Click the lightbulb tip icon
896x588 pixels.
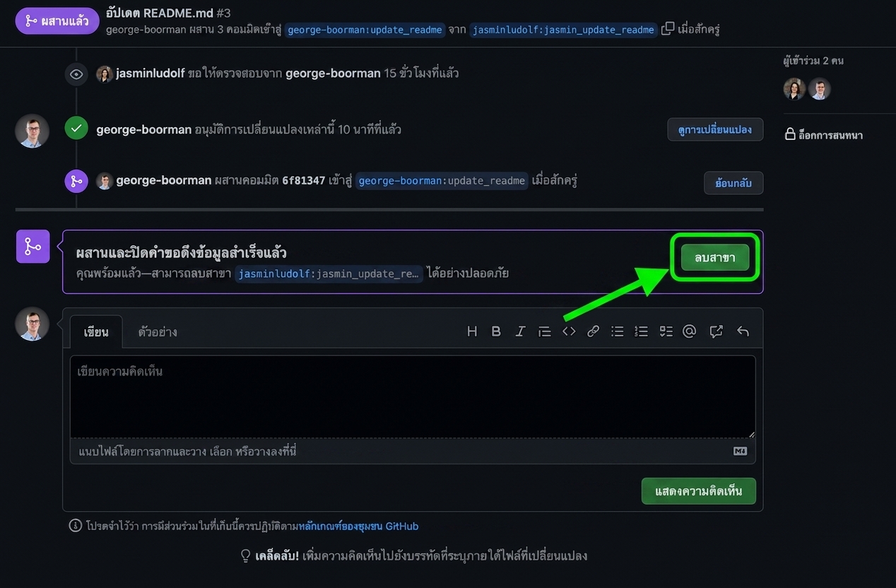246,555
